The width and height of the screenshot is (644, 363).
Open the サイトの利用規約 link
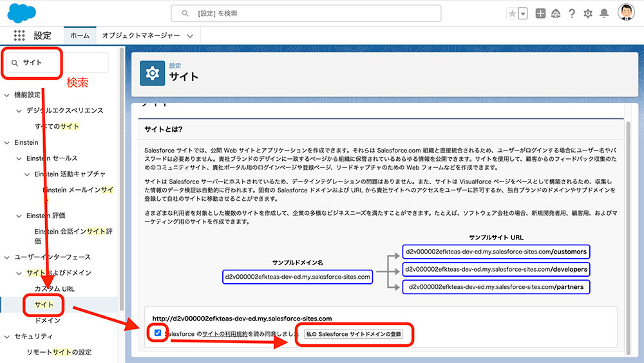point(225,334)
